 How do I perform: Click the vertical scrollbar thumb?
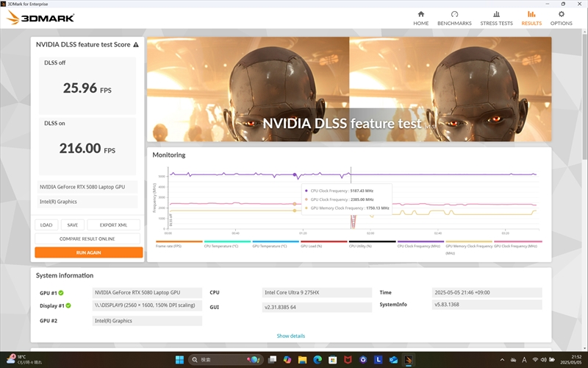[x=584, y=96]
